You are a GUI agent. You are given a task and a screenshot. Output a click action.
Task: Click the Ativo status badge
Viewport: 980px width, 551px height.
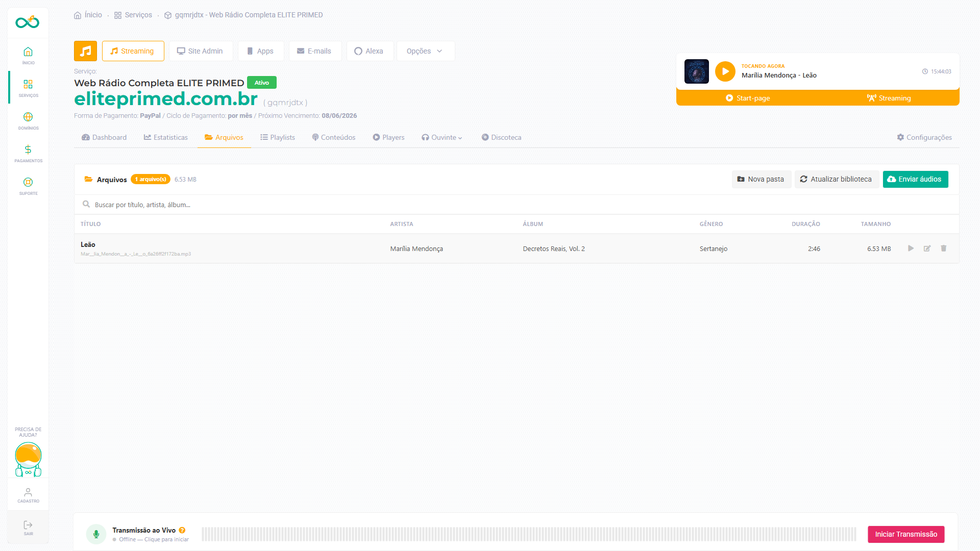click(x=262, y=83)
